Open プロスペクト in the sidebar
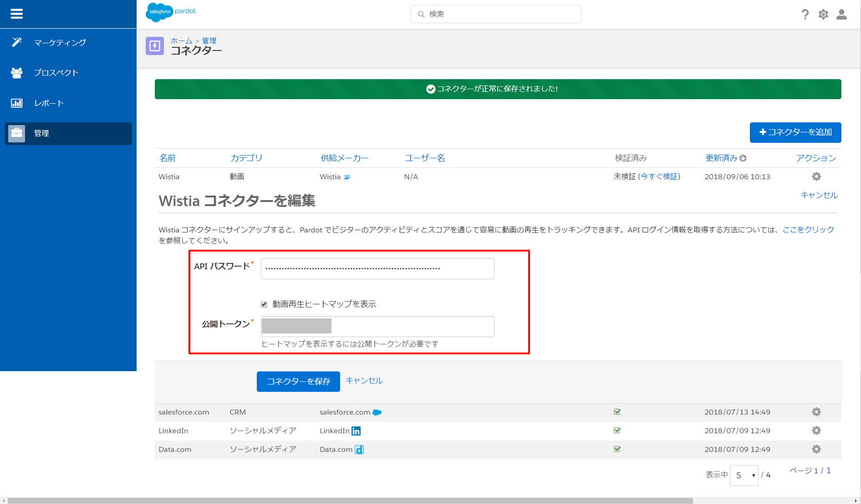The height and width of the screenshot is (504, 861). 56,73
